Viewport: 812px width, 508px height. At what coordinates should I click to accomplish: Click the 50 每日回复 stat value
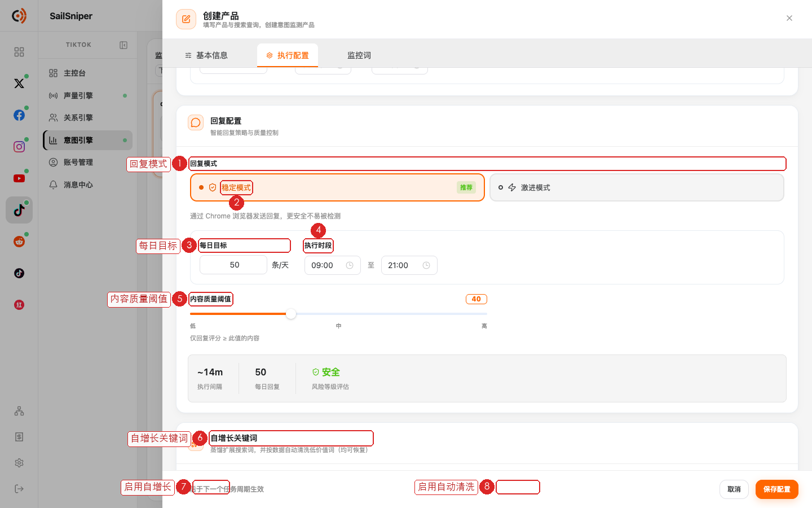coord(261,372)
